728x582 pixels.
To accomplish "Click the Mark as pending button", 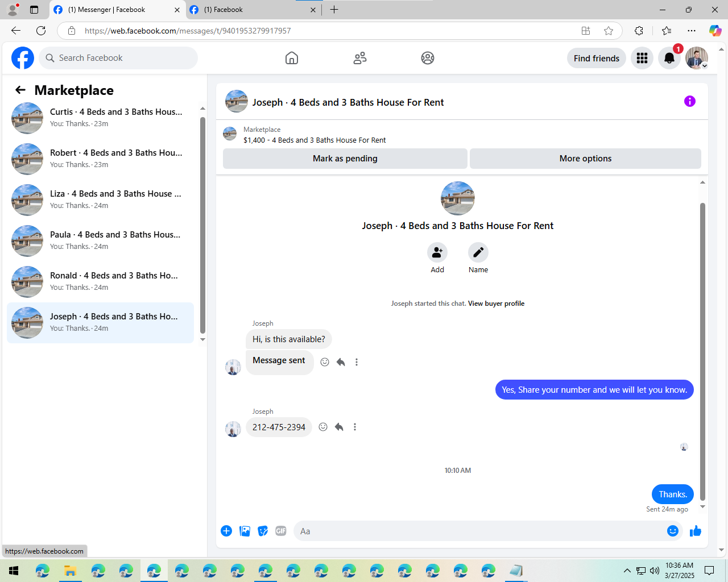I will pyautogui.click(x=345, y=159).
